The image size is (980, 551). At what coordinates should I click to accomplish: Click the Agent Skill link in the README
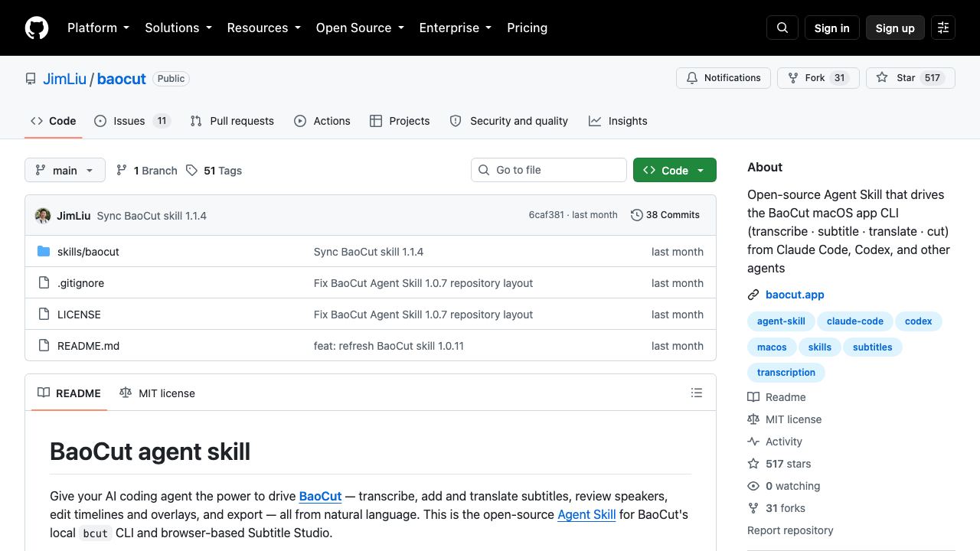(586, 514)
